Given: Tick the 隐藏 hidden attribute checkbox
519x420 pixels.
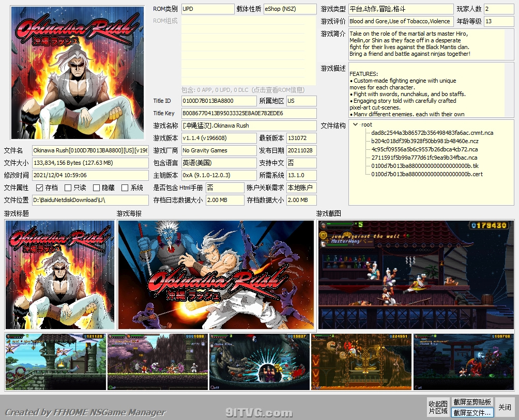Looking at the screenshot, I should [x=96, y=188].
